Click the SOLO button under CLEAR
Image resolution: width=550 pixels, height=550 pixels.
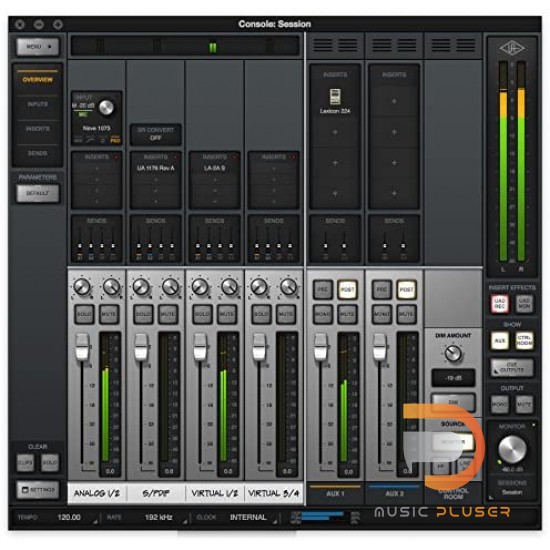(49, 463)
